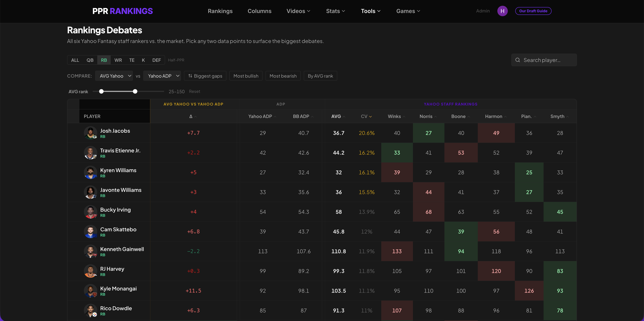
Task: Click Rico Dowdle player headshot
Action: click(x=91, y=310)
